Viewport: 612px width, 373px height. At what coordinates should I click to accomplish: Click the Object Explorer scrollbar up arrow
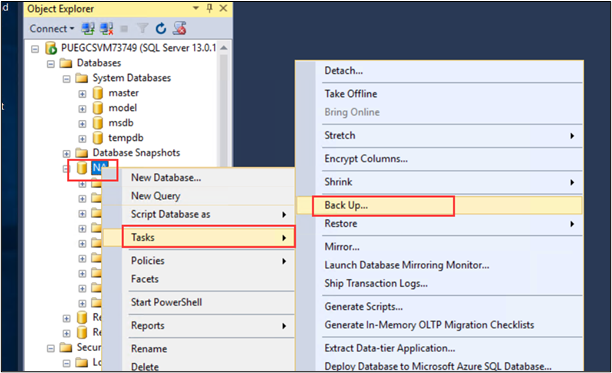point(224,48)
